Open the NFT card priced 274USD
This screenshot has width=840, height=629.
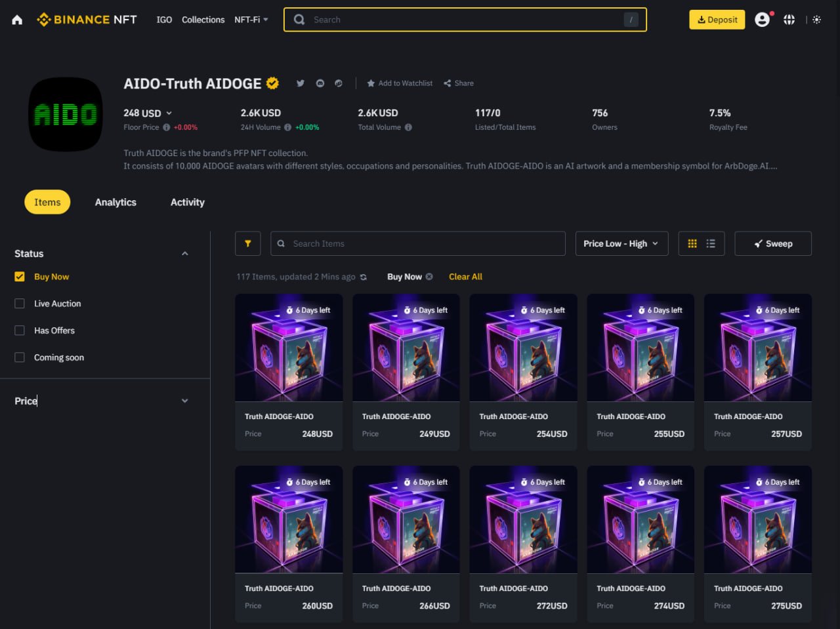640,544
